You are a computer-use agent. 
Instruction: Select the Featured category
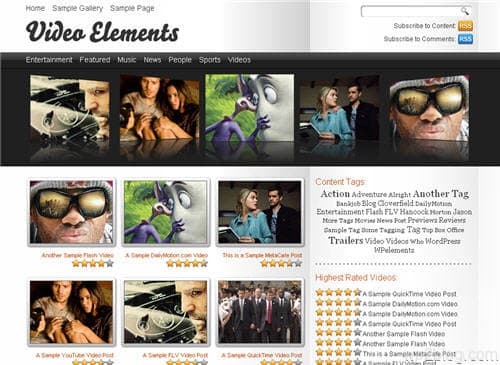point(95,60)
